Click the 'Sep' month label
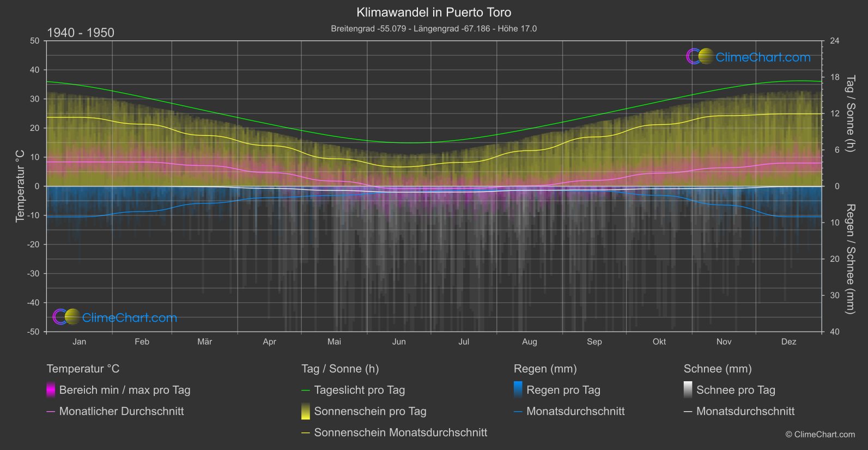The height and width of the screenshot is (450, 868). [594, 341]
